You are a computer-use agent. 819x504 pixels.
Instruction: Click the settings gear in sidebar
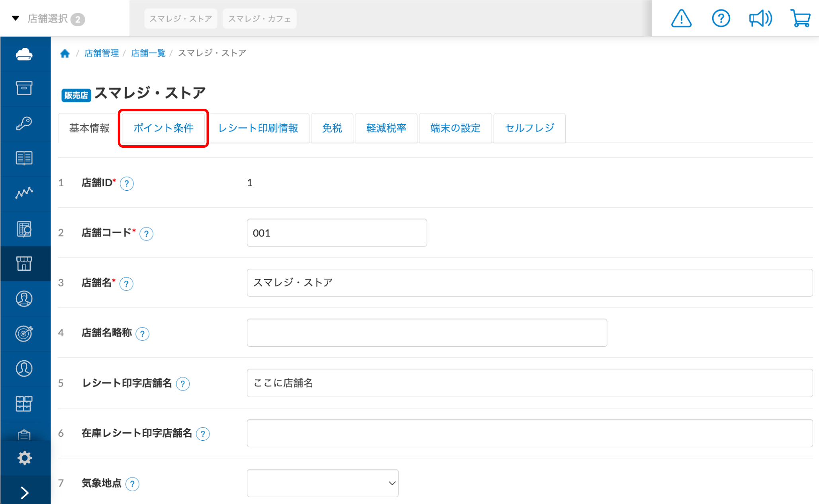pyautogui.click(x=24, y=458)
